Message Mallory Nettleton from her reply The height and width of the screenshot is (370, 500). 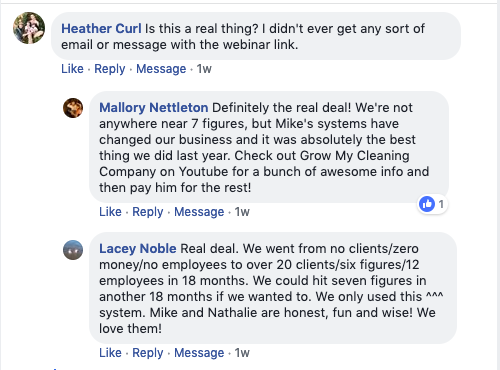click(x=199, y=212)
